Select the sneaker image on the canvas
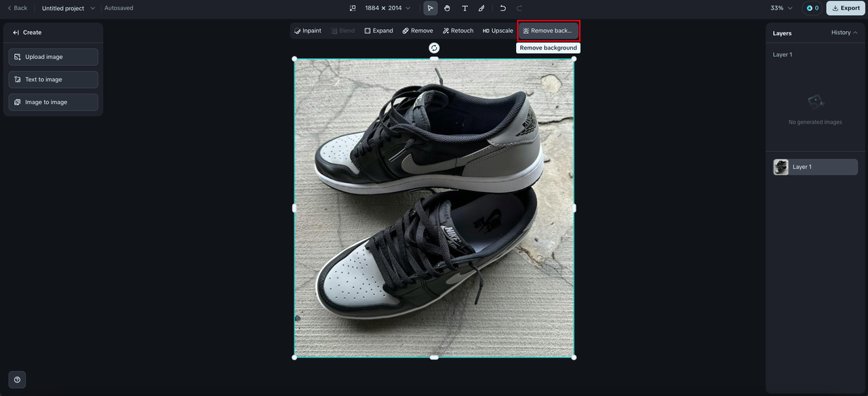This screenshot has width=868, height=396. (434, 207)
